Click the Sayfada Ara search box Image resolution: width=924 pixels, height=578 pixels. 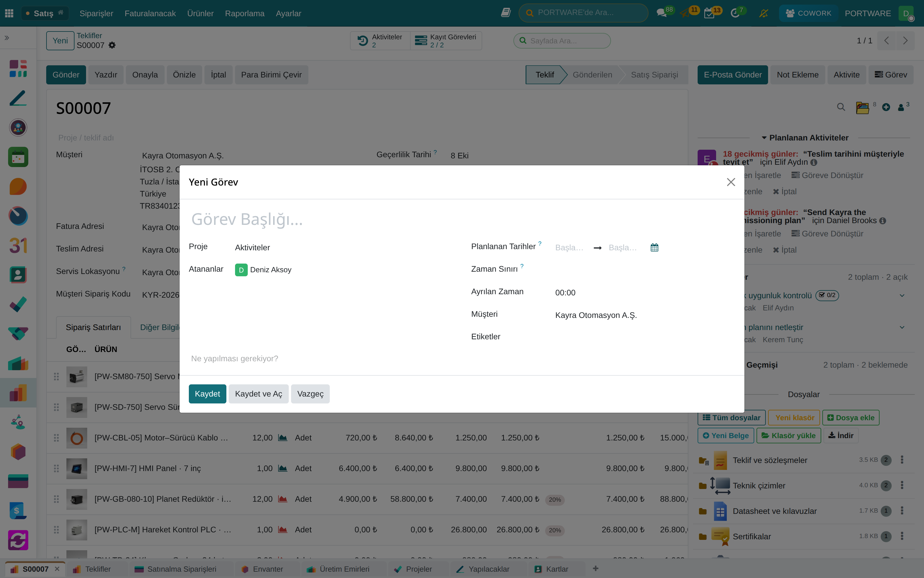tap(562, 40)
